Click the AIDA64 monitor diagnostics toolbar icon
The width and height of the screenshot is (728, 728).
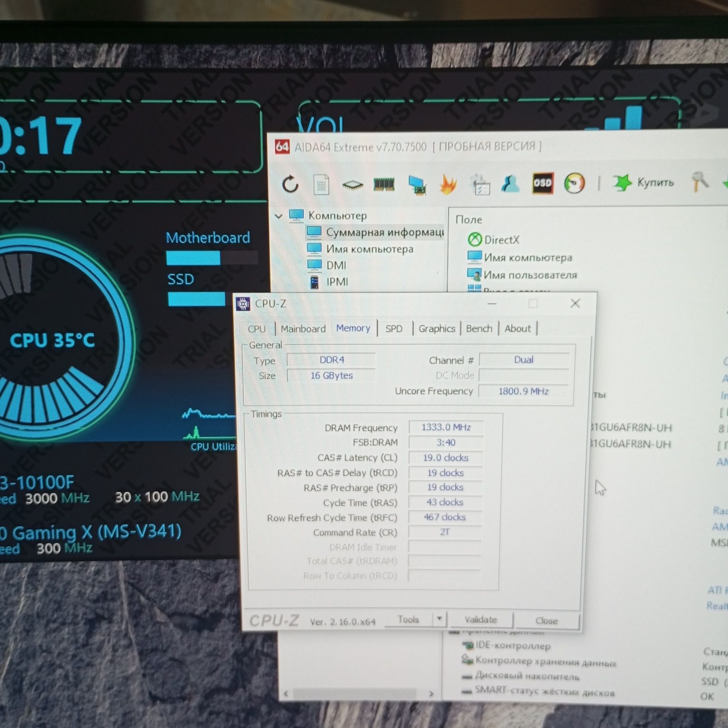pos(417,184)
